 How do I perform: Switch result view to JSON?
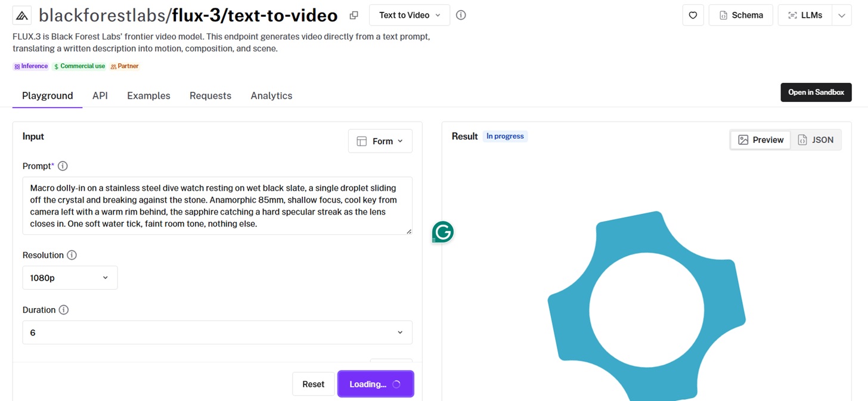pyautogui.click(x=816, y=140)
